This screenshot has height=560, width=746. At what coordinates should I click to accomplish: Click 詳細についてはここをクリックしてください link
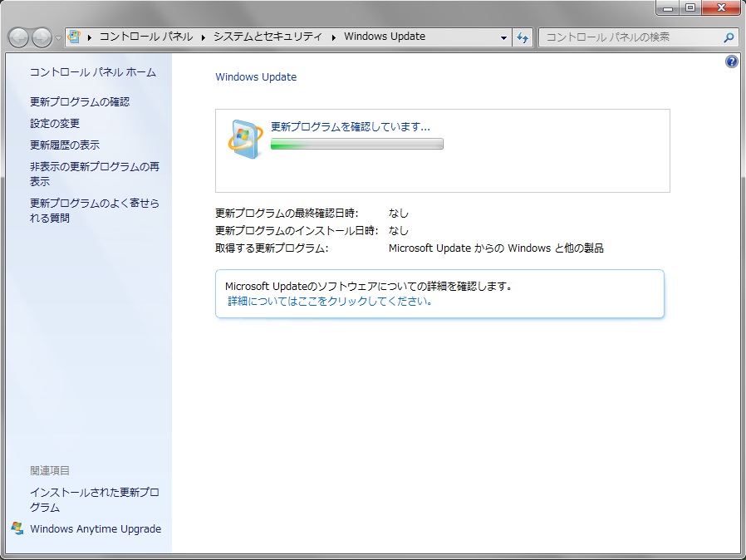330,301
